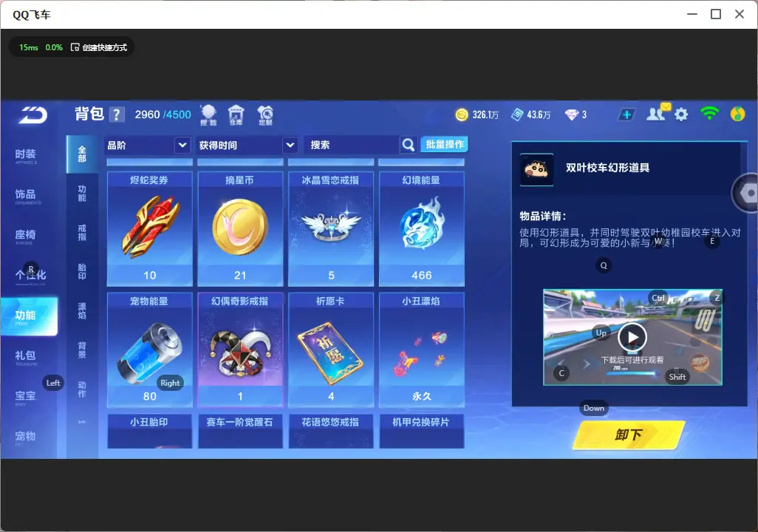Click the 双叶校车幻形道具 item title
The height and width of the screenshot is (532, 758).
608,168
